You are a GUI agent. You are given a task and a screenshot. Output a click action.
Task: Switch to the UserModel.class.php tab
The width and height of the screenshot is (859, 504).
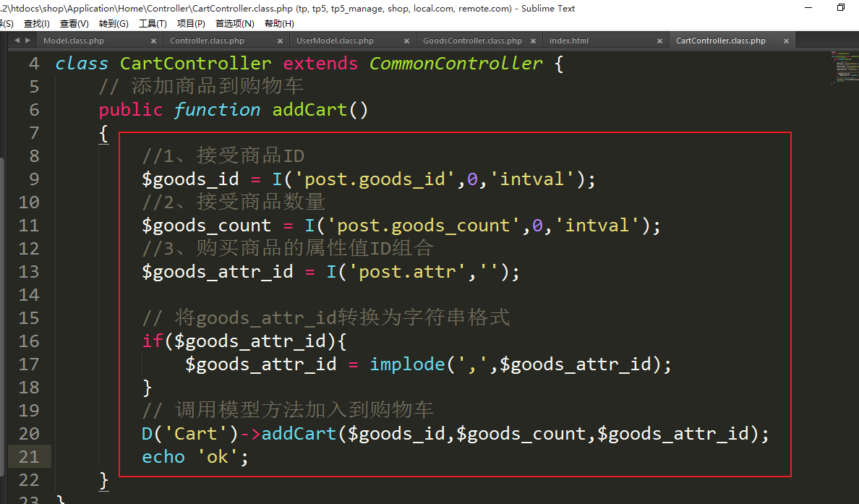tap(335, 41)
